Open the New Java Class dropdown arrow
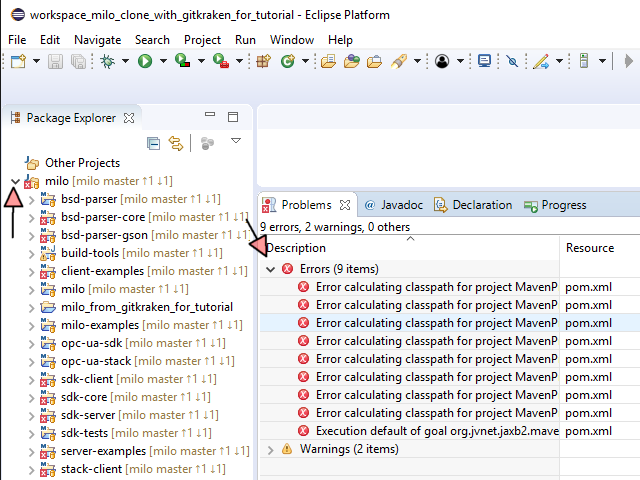 [x=305, y=62]
